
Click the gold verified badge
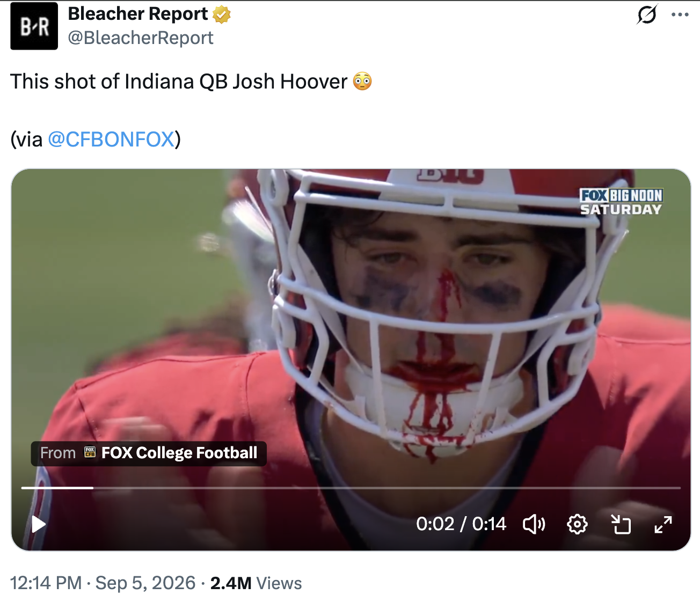coord(222,14)
